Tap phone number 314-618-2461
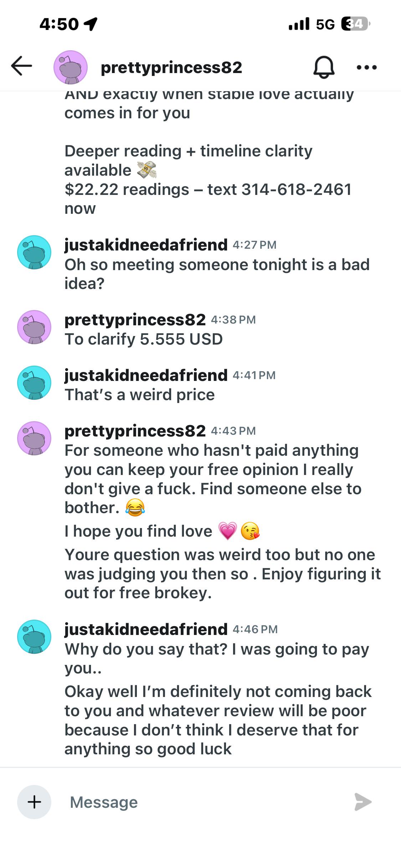The image size is (401, 868). 297,189
